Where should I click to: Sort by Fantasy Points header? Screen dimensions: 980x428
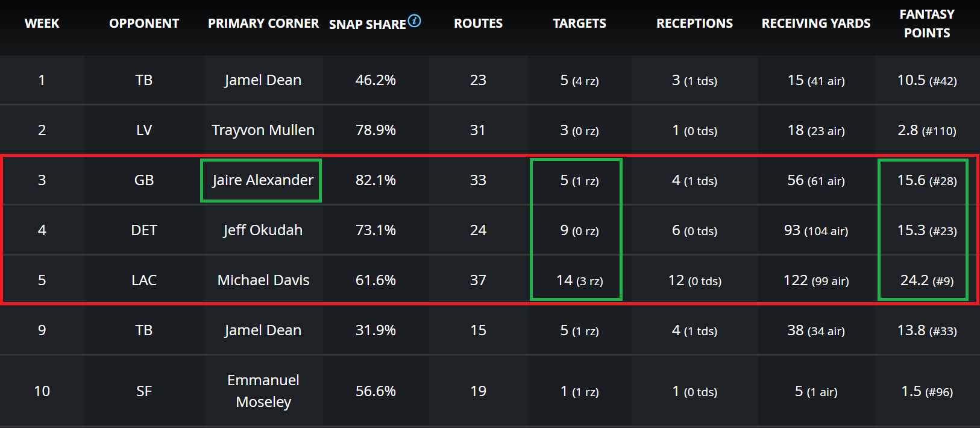[x=926, y=24]
